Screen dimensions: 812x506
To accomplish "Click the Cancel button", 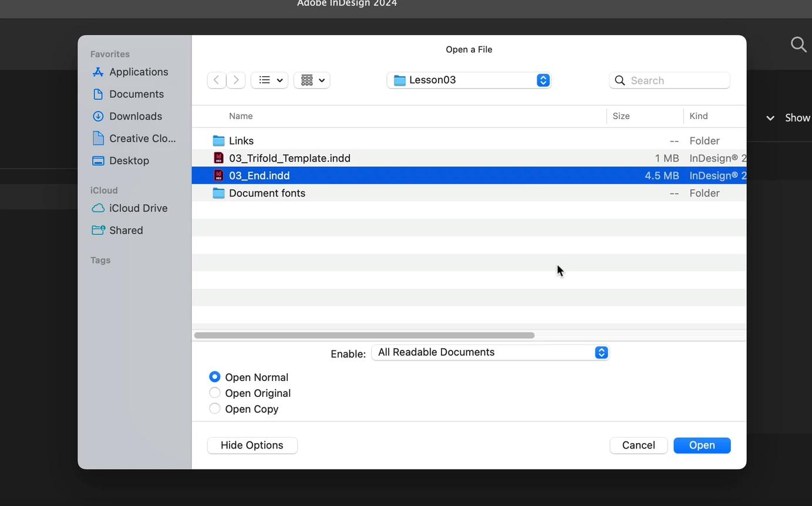I will click(638, 446).
